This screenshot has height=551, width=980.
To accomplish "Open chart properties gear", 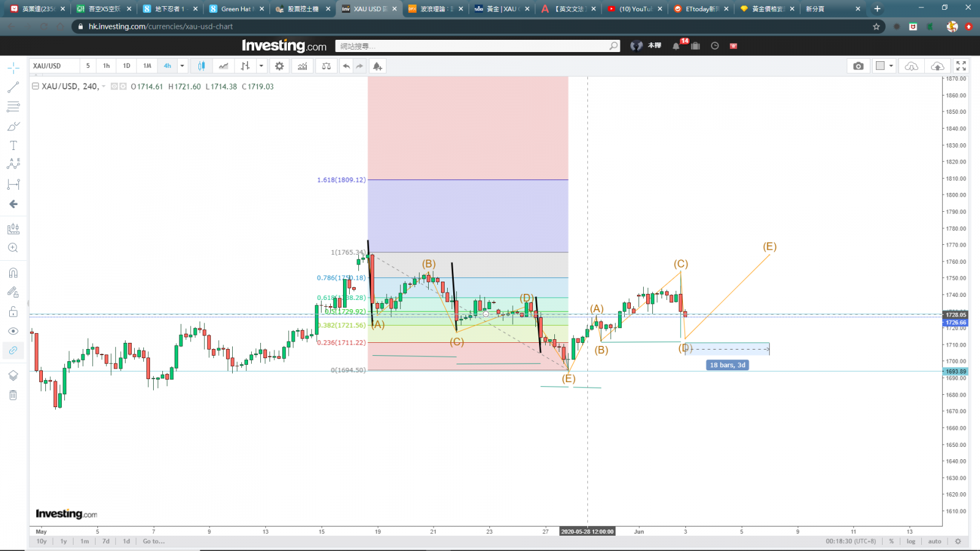I will tap(279, 66).
